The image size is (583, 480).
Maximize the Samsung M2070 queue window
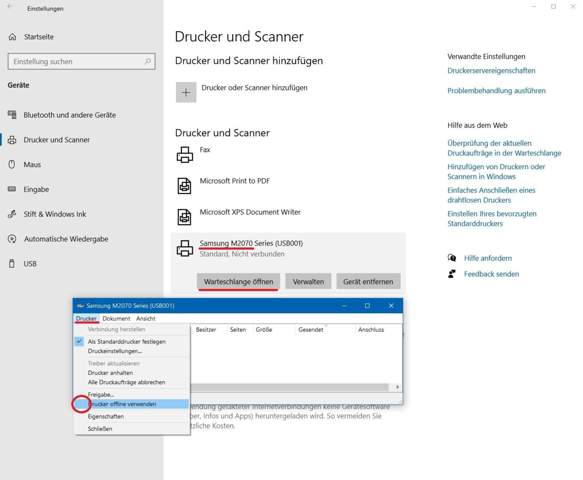pyautogui.click(x=367, y=306)
